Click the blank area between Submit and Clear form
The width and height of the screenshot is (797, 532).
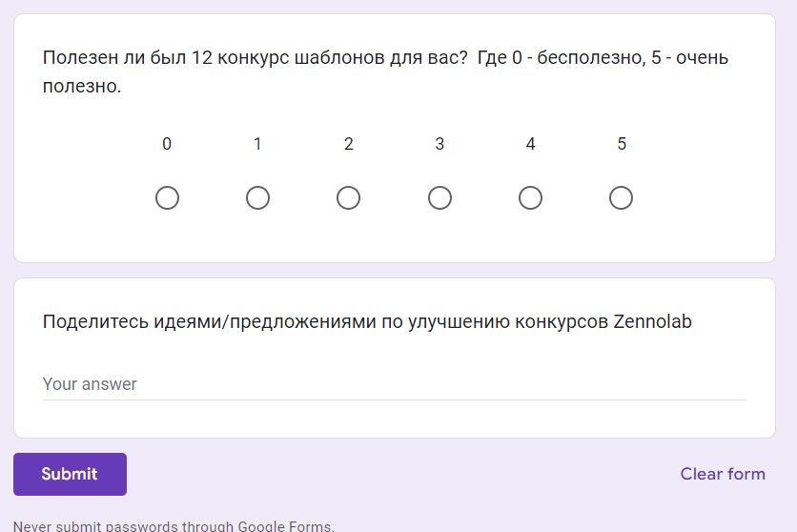(x=400, y=474)
